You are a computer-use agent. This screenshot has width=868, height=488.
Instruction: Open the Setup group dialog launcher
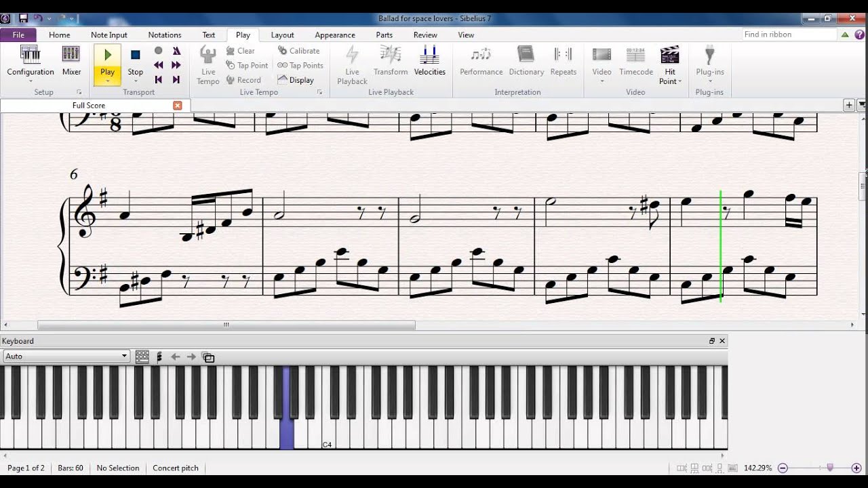point(79,92)
